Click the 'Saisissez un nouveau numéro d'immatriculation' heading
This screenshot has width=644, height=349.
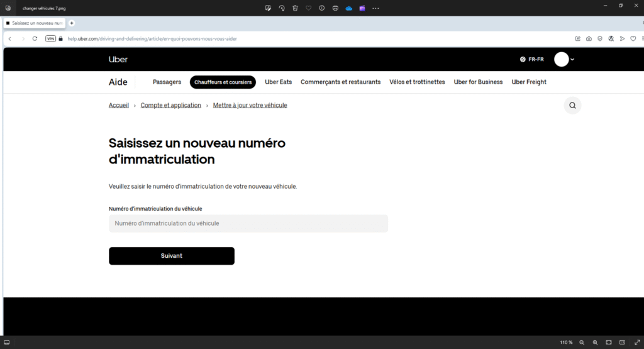(x=197, y=151)
